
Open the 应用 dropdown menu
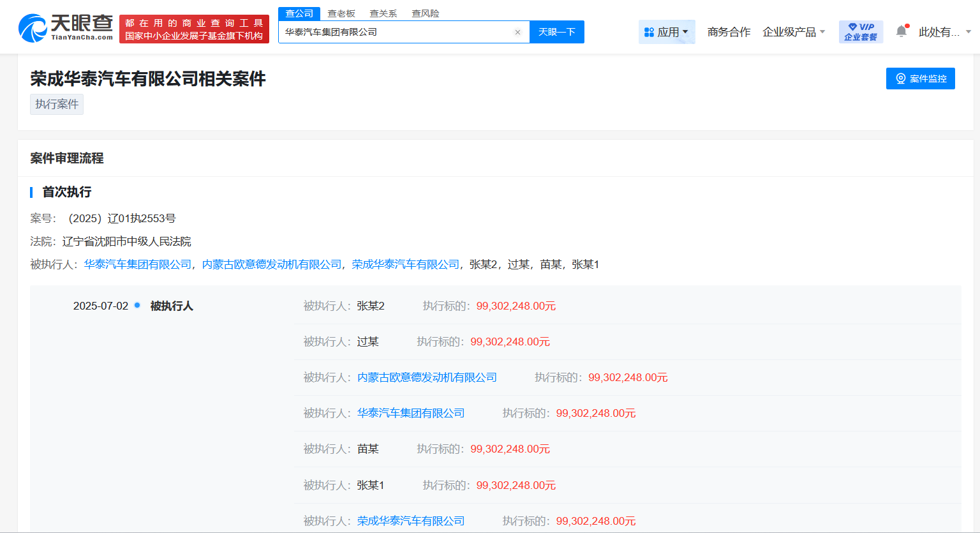pyautogui.click(x=666, y=32)
